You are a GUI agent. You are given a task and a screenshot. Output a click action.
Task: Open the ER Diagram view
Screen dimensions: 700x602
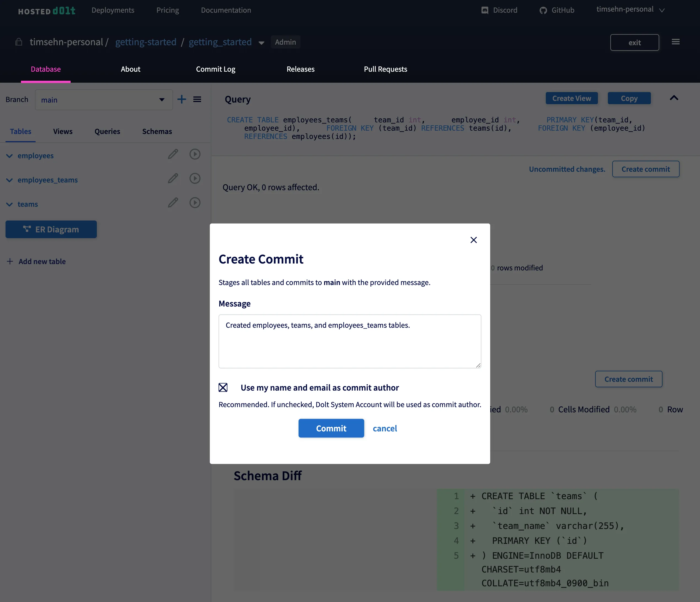point(51,229)
